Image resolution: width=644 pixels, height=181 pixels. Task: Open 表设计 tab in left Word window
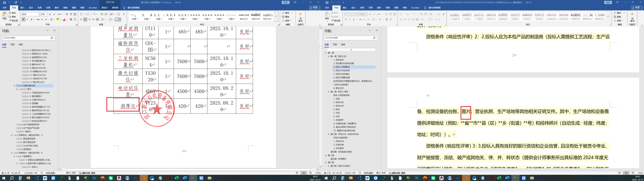pyautogui.click(x=104, y=8)
